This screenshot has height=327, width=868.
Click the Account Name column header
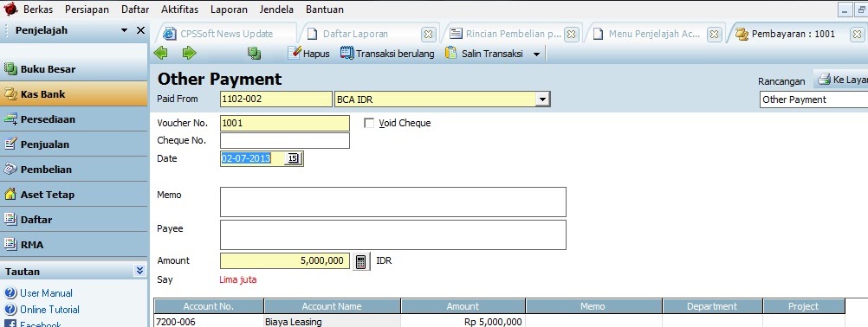tap(332, 306)
